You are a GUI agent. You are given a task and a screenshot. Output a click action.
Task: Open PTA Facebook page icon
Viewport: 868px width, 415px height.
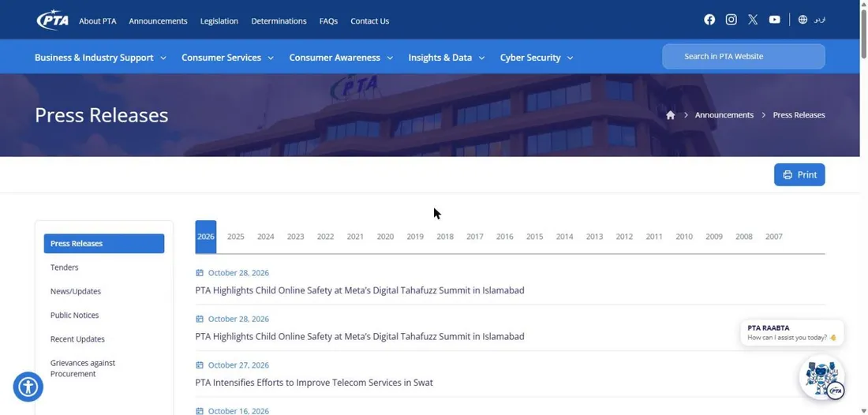coord(709,20)
